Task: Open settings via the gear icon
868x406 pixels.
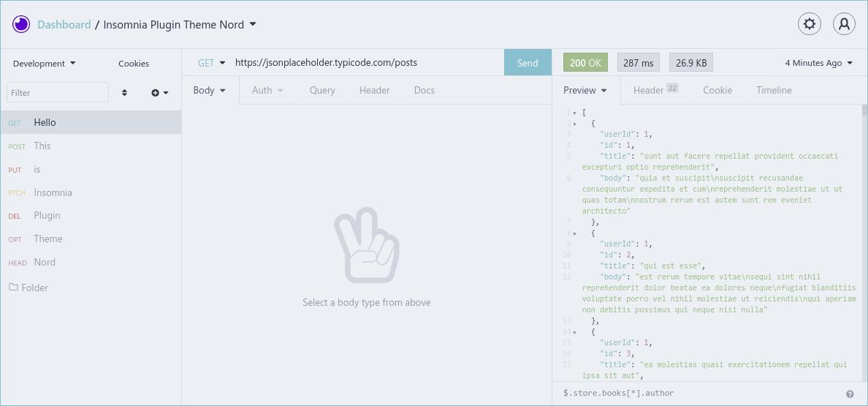Action: (x=810, y=24)
